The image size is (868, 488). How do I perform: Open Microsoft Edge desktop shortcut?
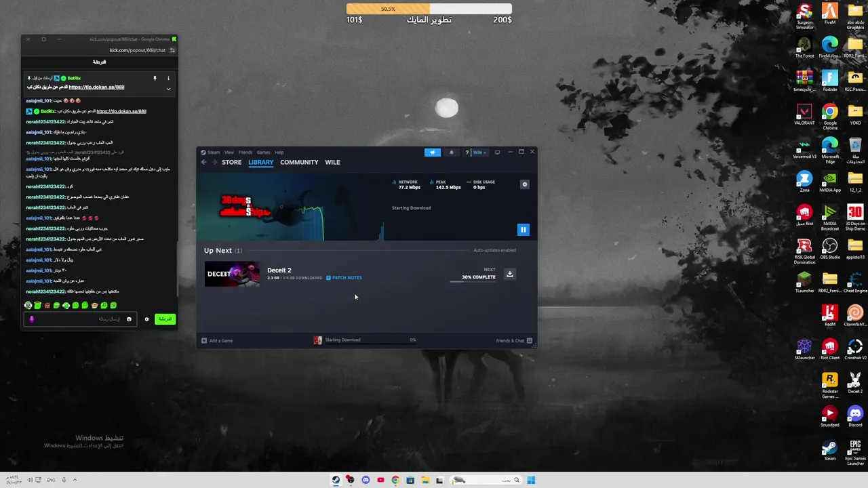pyautogui.click(x=830, y=150)
